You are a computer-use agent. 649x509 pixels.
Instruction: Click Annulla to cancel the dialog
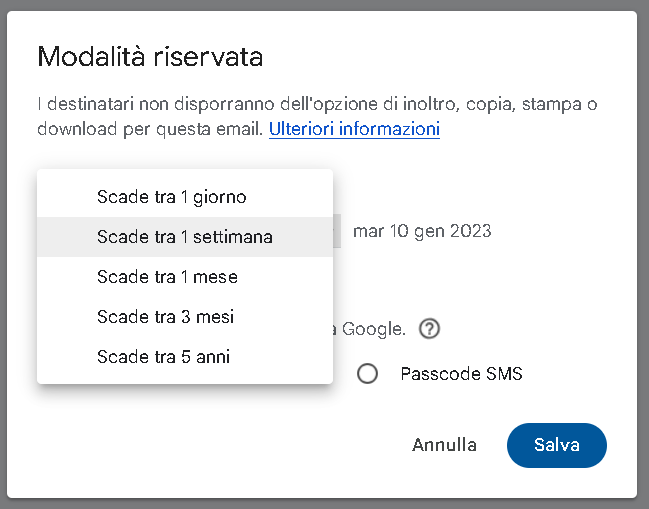point(444,445)
